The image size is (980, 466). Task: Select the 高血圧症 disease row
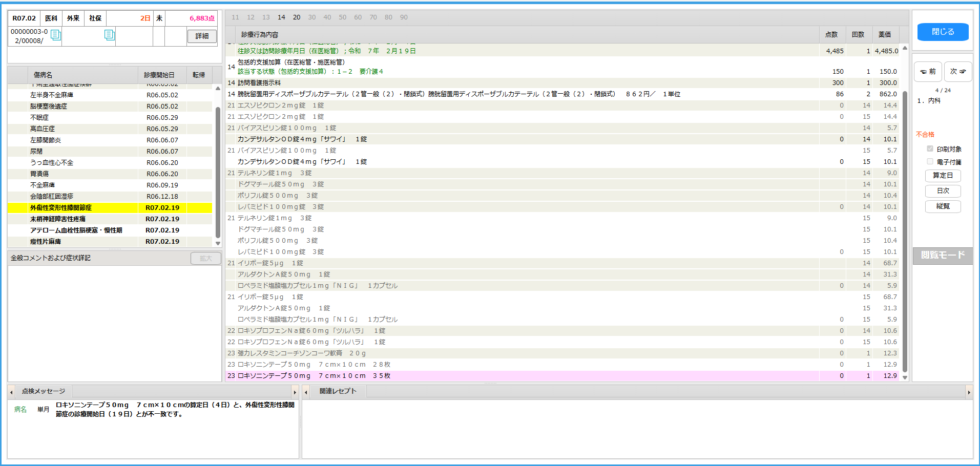click(x=110, y=129)
